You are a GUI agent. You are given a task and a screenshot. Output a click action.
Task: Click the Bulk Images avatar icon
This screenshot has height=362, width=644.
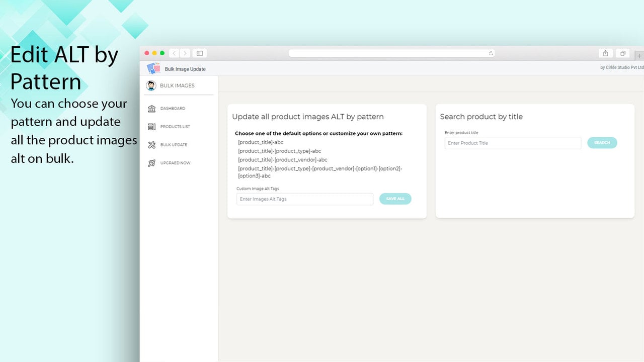[151, 85]
